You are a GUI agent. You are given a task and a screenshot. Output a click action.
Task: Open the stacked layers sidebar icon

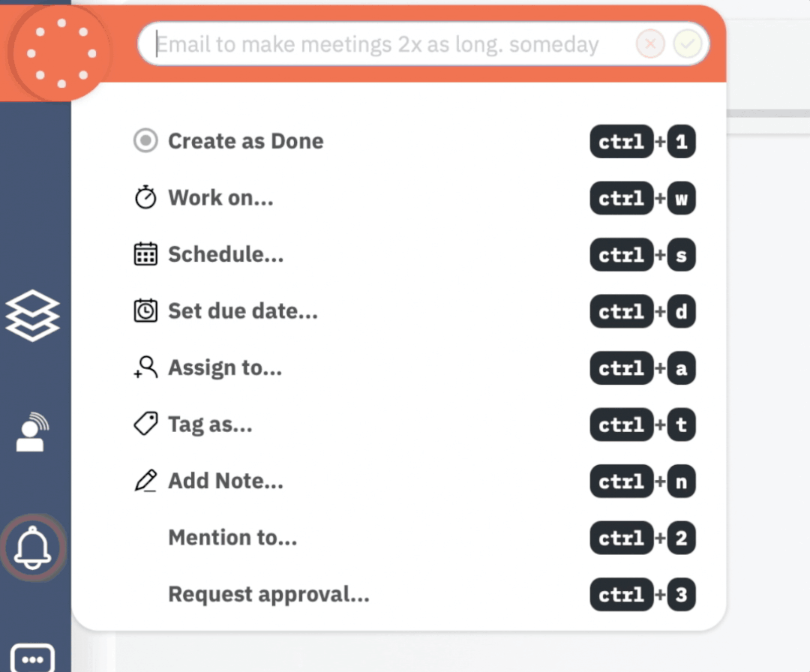(x=32, y=316)
